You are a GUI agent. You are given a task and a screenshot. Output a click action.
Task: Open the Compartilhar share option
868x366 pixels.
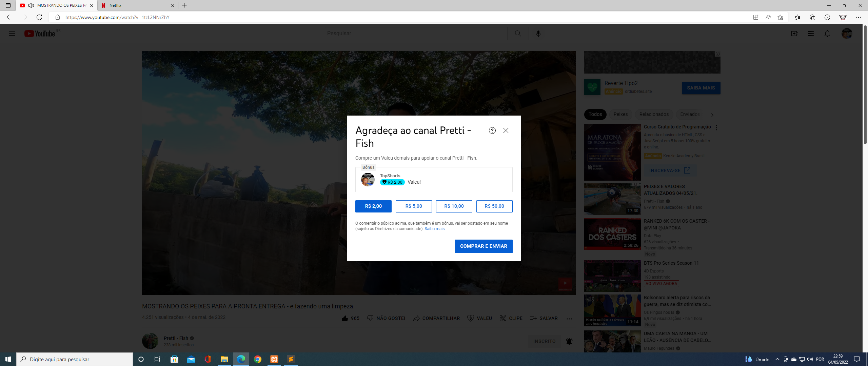[x=436, y=318]
